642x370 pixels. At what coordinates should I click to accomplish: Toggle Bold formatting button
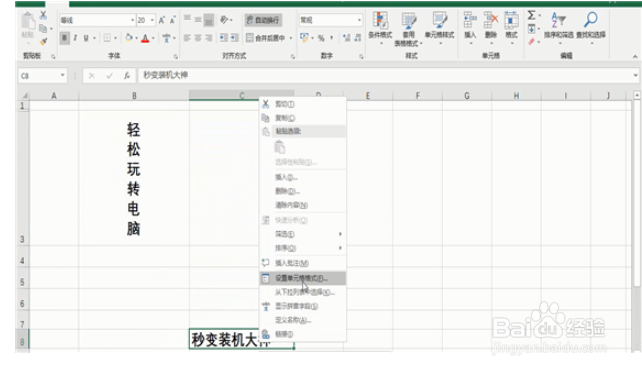[65, 38]
